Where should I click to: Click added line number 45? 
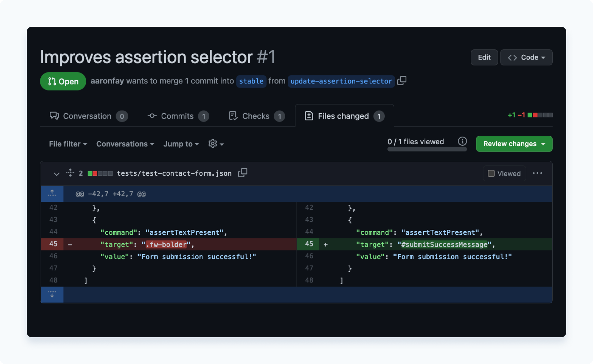(x=309, y=244)
